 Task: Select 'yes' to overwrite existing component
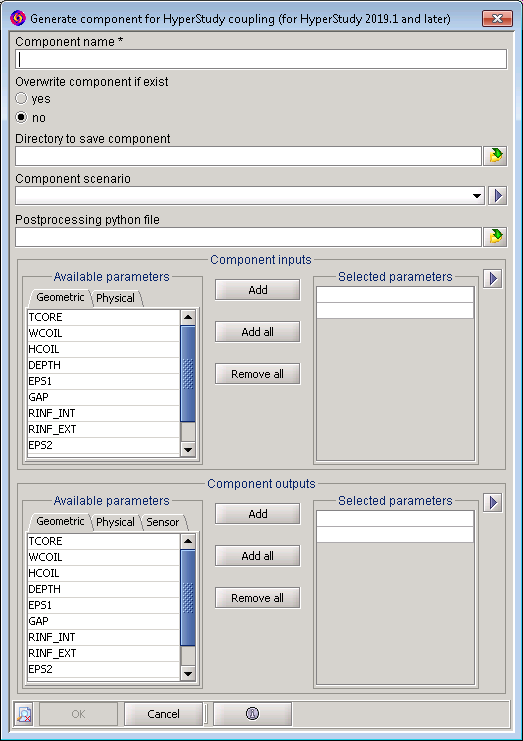[x=21, y=98]
